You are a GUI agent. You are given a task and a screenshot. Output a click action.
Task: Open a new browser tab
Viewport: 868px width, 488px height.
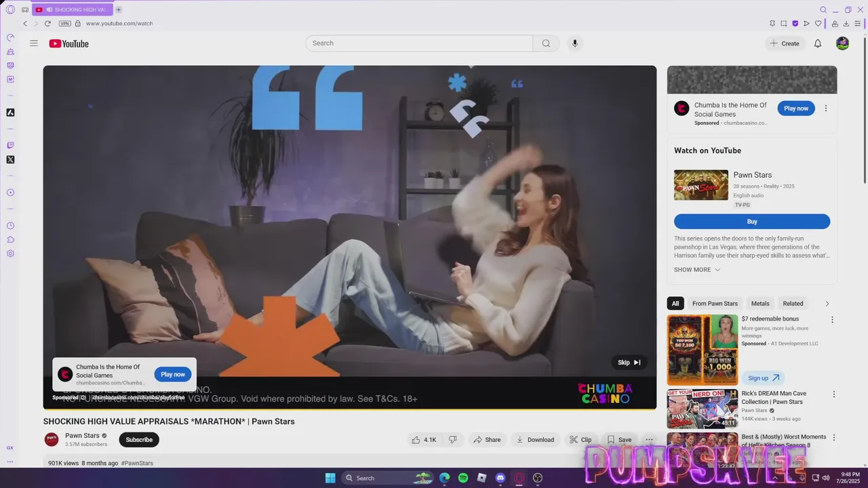(x=119, y=9)
